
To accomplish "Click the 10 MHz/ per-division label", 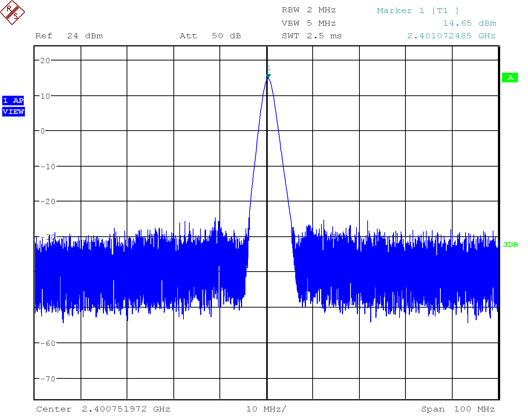I will [x=266, y=409].
